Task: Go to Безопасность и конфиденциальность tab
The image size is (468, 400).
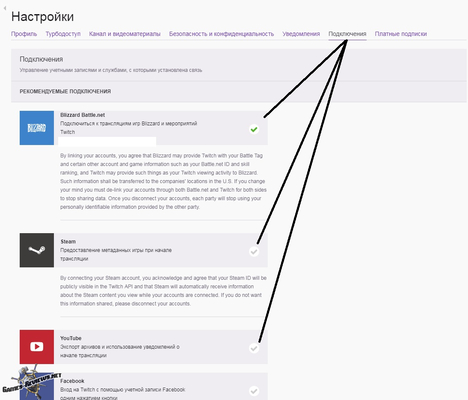Action: pos(221,34)
